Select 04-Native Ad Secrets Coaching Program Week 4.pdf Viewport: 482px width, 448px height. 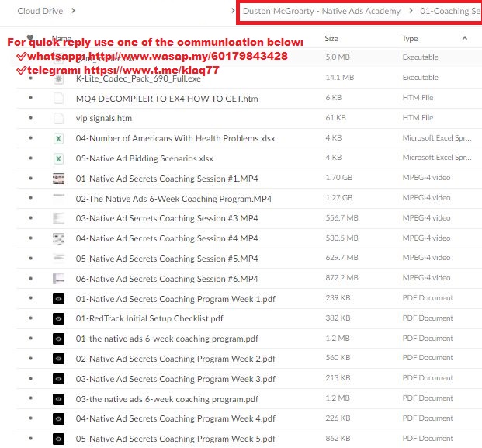(x=175, y=418)
